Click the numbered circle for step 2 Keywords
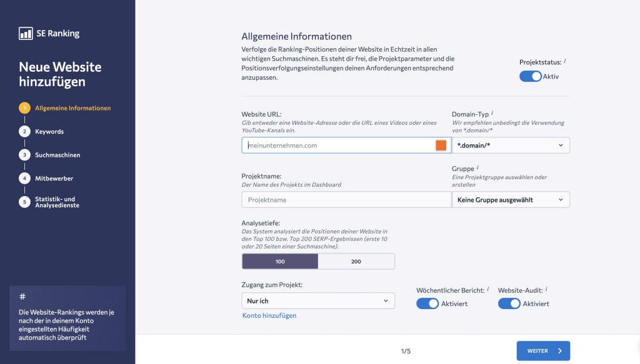640x364 pixels. pyautogui.click(x=24, y=131)
